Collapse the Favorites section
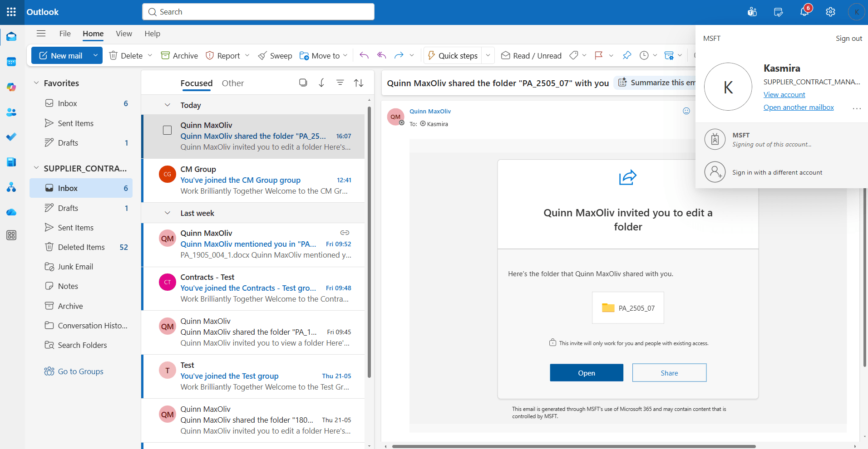Screen dimensions: 868x449 point(36,83)
